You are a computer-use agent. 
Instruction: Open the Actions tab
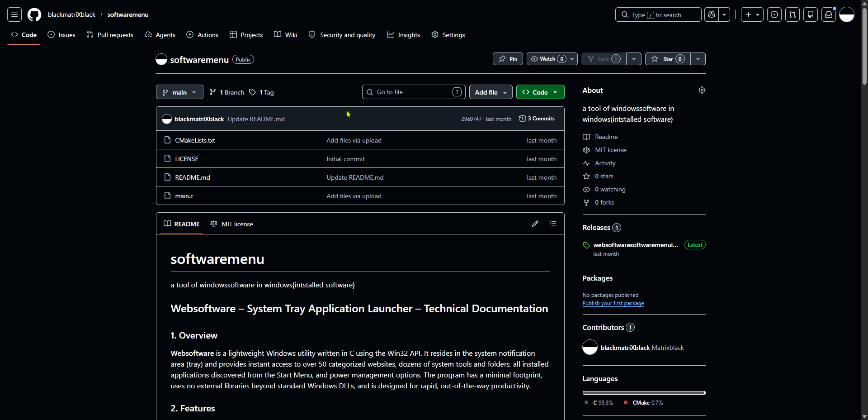tap(203, 35)
